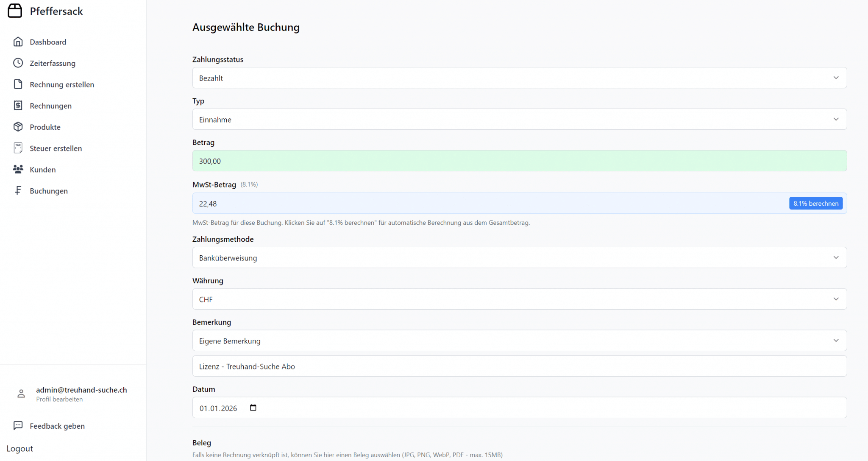Click the Profil bearbeiten link
The image size is (868, 461).
click(59, 399)
